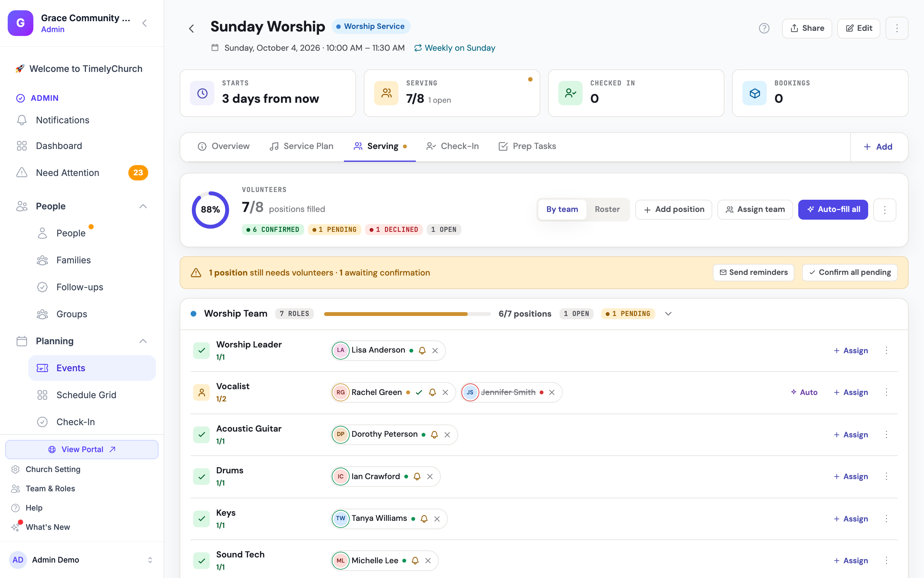Collapse the Worship Team group chevron
The image size is (924, 578).
pos(668,314)
